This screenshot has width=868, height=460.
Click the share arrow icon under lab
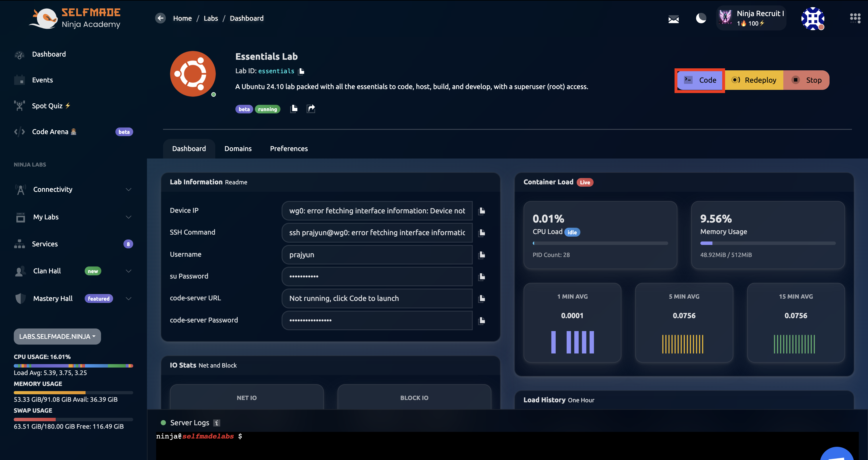coord(311,109)
